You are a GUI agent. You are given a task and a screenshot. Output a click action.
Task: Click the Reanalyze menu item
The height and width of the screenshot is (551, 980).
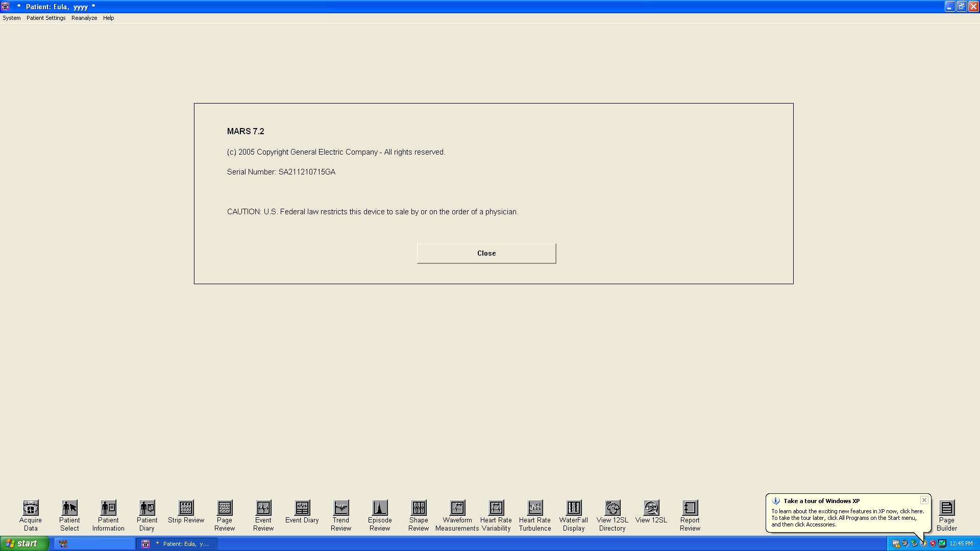pyautogui.click(x=84, y=18)
